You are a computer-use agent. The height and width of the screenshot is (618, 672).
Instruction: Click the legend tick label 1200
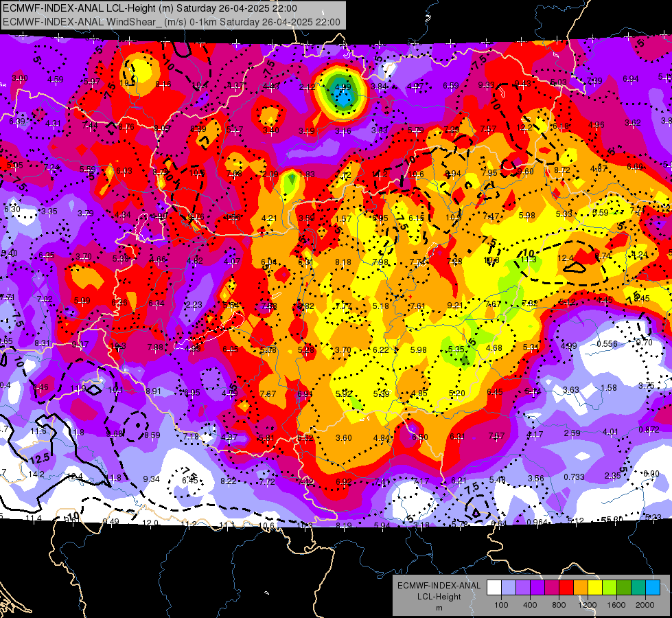(x=588, y=605)
